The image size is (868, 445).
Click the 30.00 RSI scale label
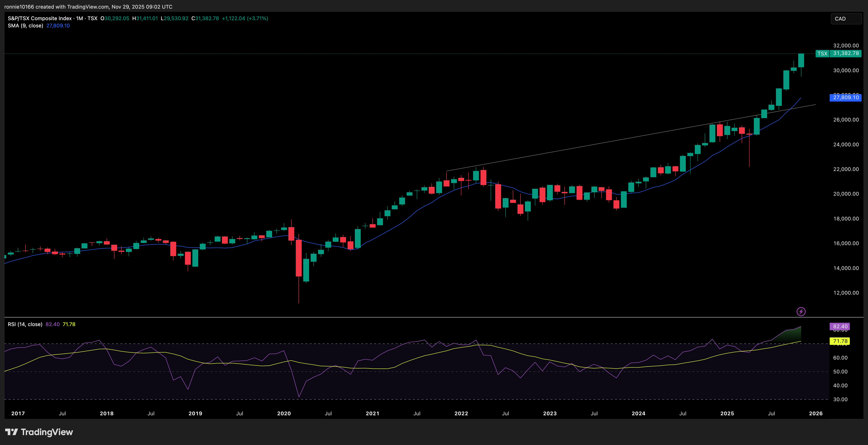coord(840,399)
